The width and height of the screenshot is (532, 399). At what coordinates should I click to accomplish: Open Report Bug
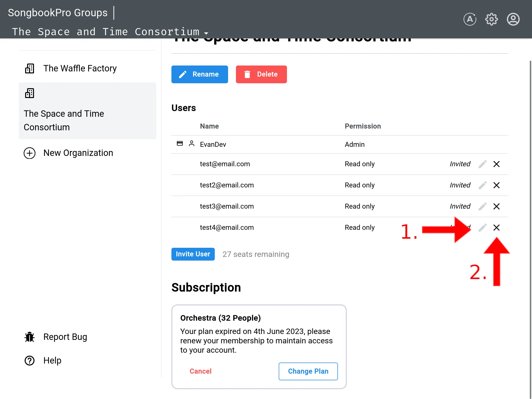[65, 337]
